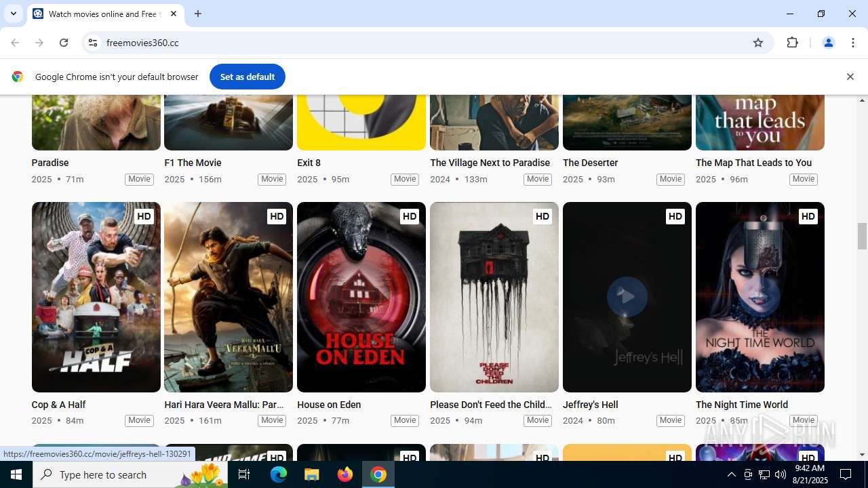Open The Deserter poster thumbnail

(x=627, y=123)
